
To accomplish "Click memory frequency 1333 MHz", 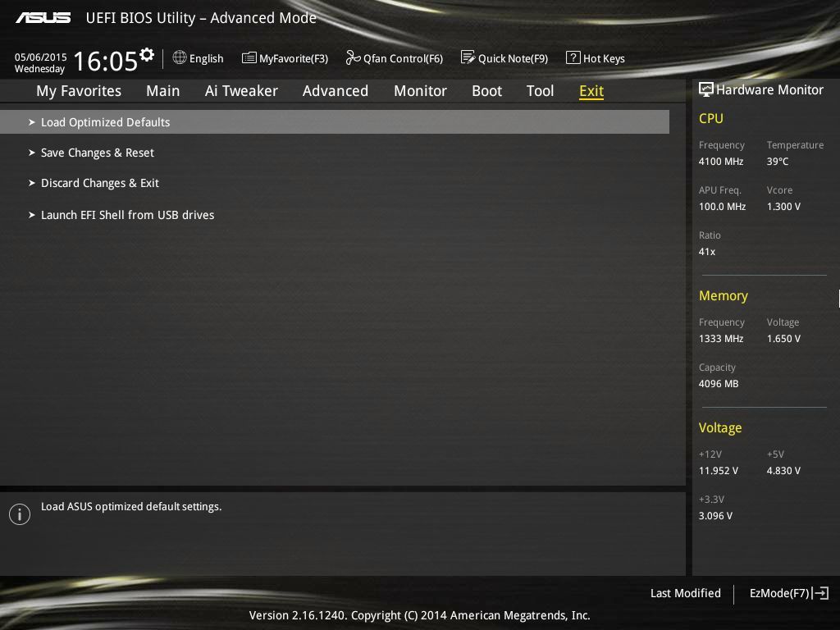I will click(721, 339).
